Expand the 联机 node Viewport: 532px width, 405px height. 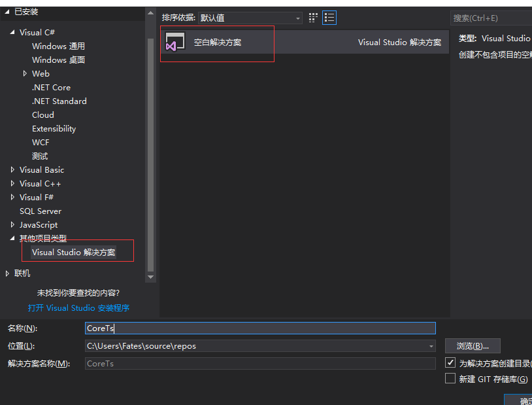coord(7,273)
